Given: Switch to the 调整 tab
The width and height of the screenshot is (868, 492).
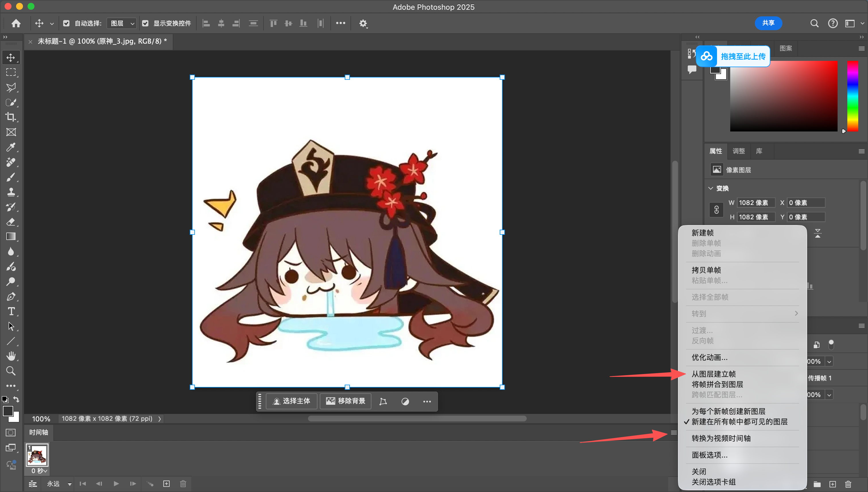Looking at the screenshot, I should click(739, 151).
